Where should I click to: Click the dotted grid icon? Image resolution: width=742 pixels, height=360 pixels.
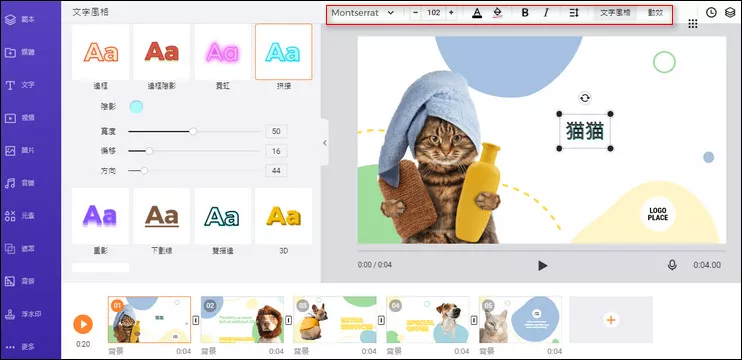coord(693,24)
